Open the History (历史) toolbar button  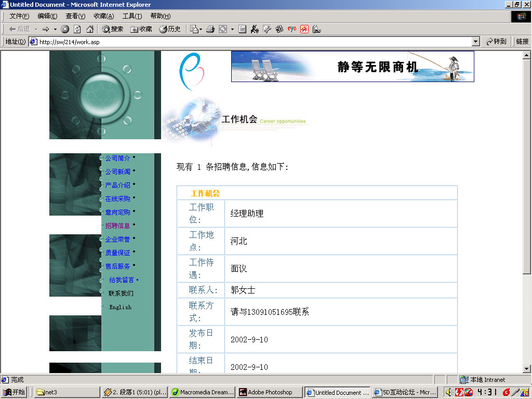coord(170,29)
